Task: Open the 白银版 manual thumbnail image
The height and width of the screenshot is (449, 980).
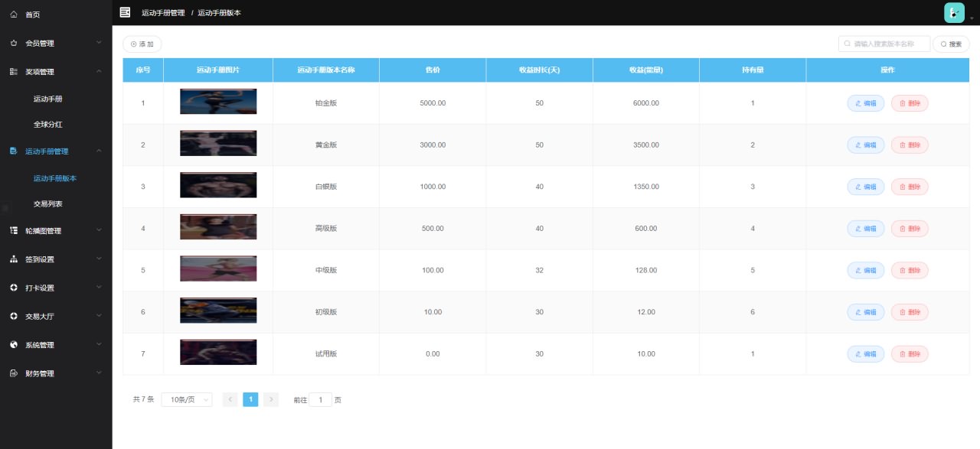Action: click(218, 185)
